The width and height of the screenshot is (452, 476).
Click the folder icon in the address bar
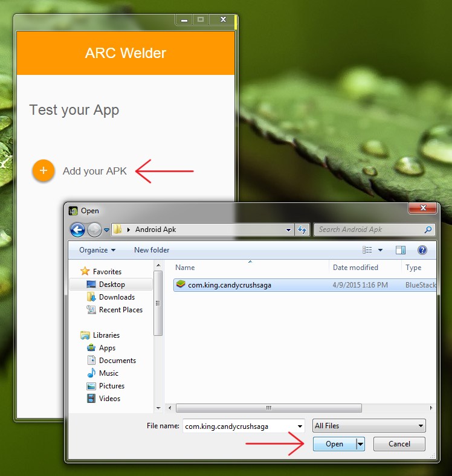point(118,229)
